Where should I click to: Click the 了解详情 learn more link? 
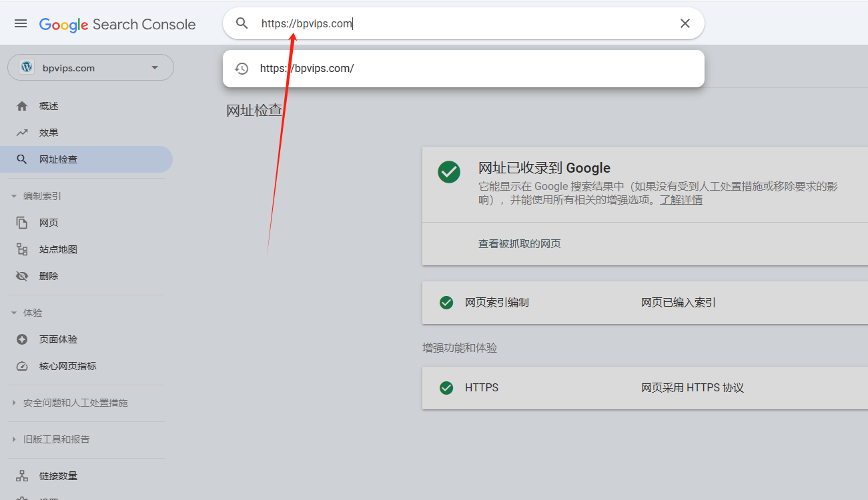[x=681, y=200]
